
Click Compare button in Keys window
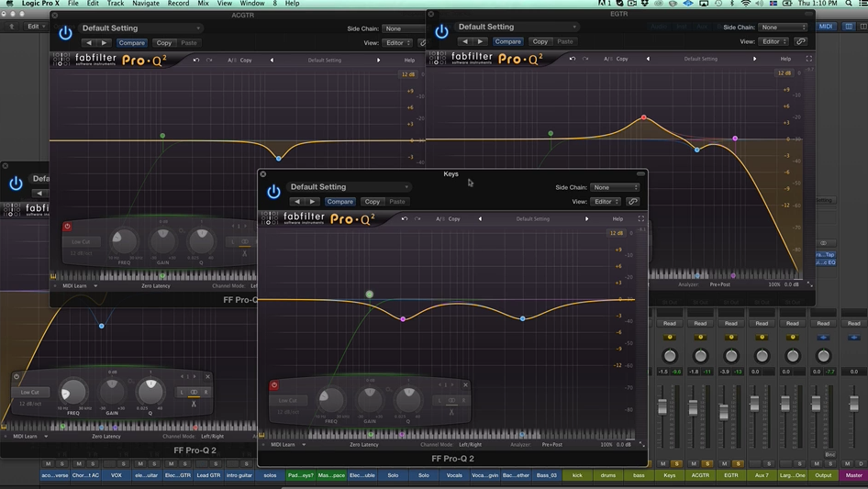339,202
